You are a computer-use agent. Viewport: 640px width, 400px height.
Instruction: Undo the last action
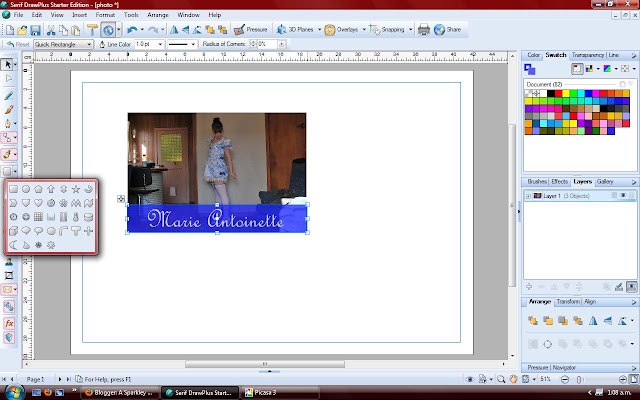pos(132,30)
